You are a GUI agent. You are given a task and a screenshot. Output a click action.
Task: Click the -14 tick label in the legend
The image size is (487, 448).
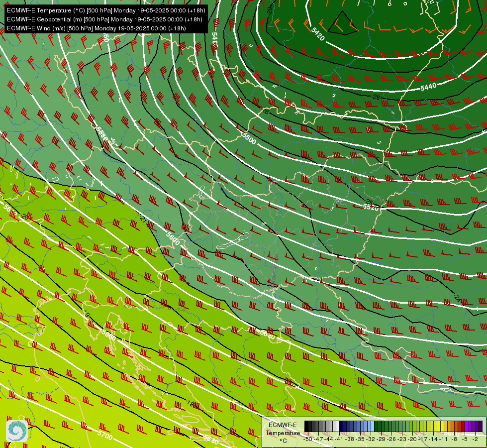[433, 440]
